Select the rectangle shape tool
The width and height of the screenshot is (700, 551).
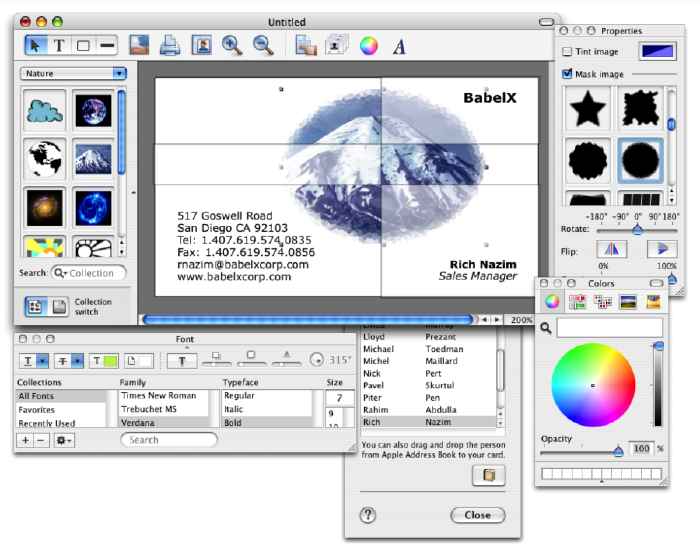[x=83, y=45]
